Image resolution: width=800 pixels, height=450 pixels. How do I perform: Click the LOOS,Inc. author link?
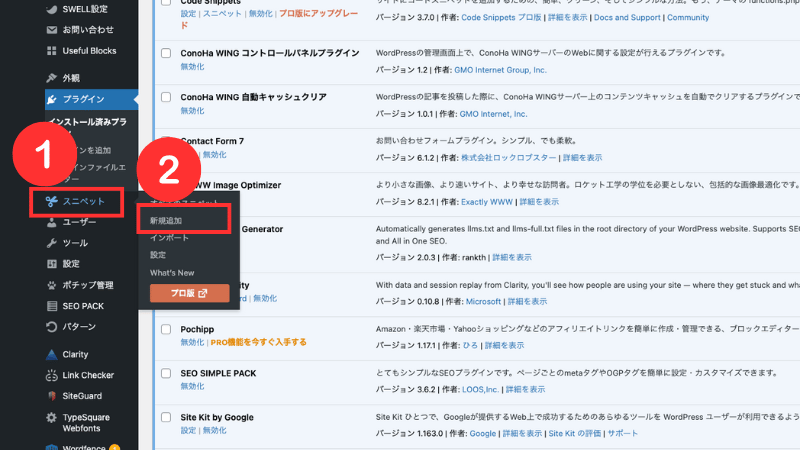tap(480, 389)
